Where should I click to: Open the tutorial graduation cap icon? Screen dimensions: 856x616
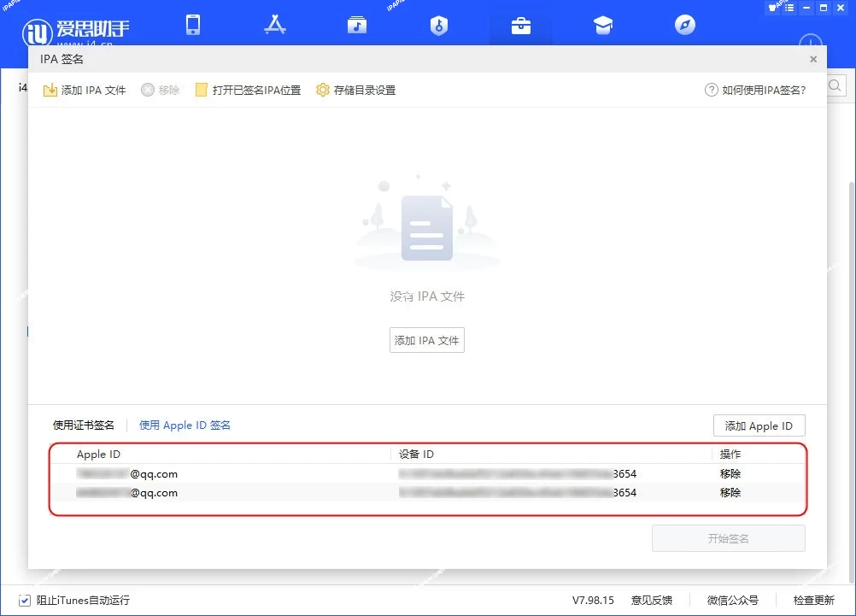click(602, 25)
